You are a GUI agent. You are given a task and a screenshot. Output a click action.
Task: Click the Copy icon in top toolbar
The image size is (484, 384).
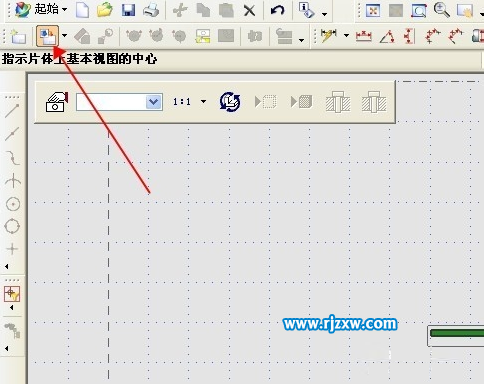coord(203,10)
